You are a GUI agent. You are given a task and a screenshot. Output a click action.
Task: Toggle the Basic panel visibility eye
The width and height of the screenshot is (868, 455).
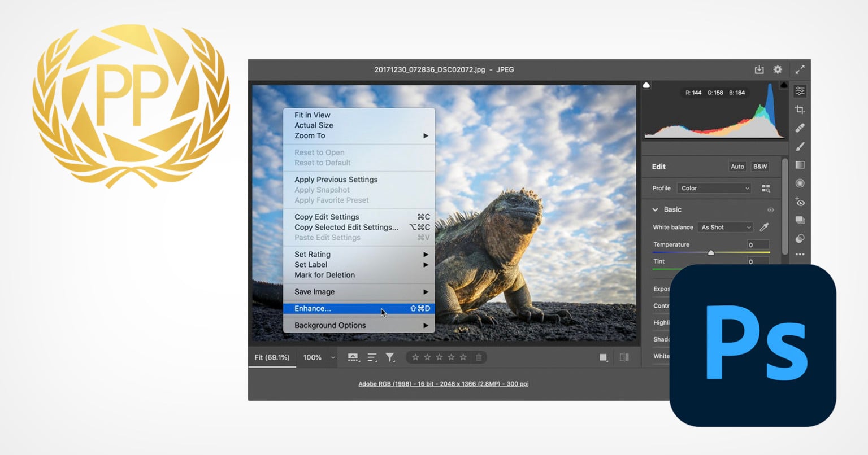(770, 209)
